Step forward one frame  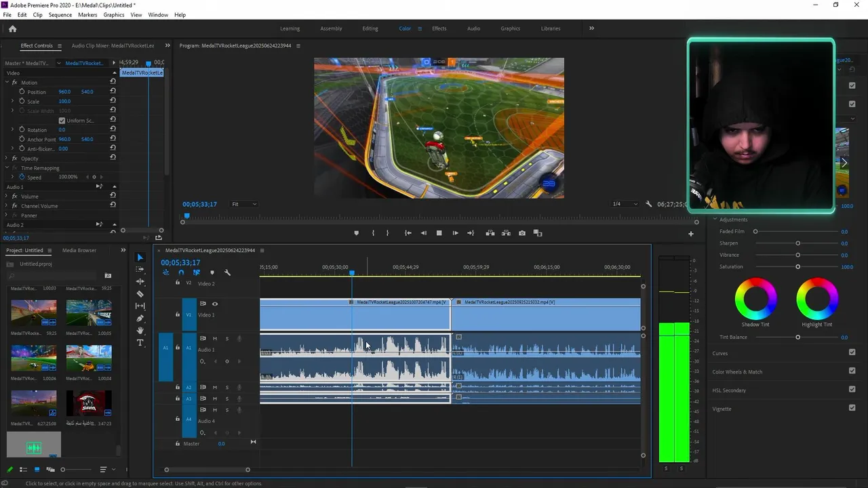tap(455, 233)
